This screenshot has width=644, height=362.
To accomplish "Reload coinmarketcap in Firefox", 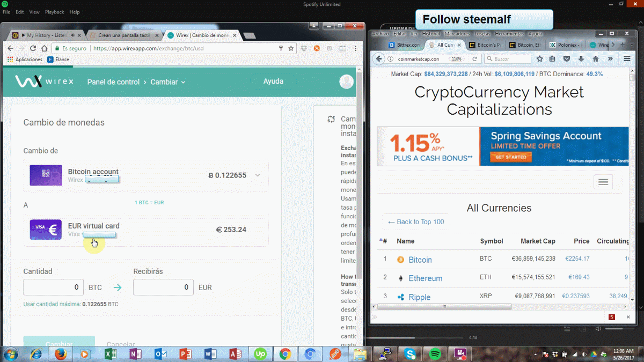I will pos(474,59).
